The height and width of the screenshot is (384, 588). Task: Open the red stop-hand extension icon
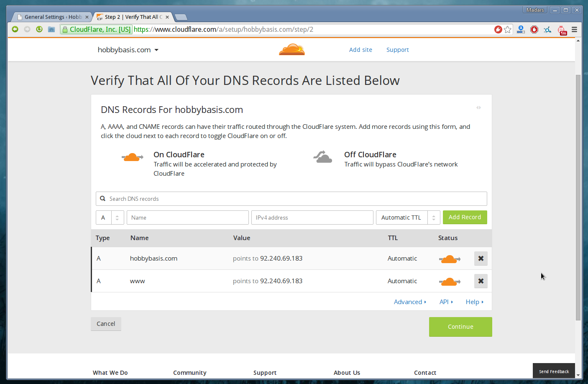pos(534,29)
